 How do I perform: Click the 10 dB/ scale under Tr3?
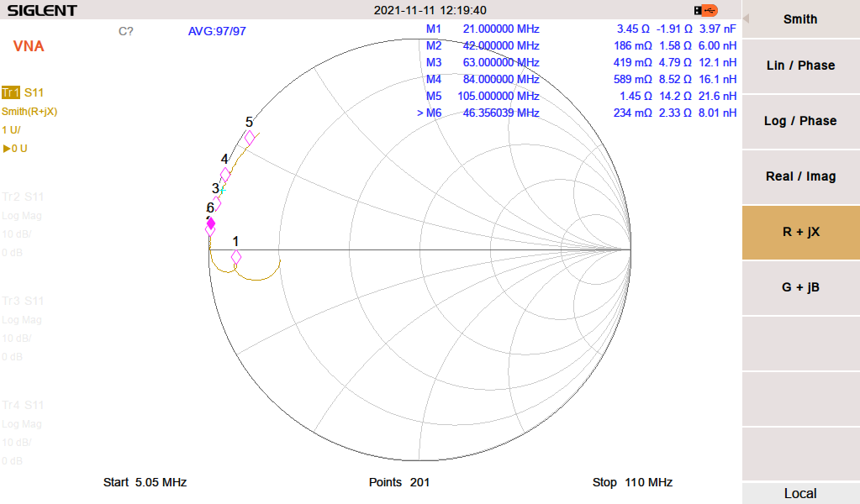[x=17, y=338]
